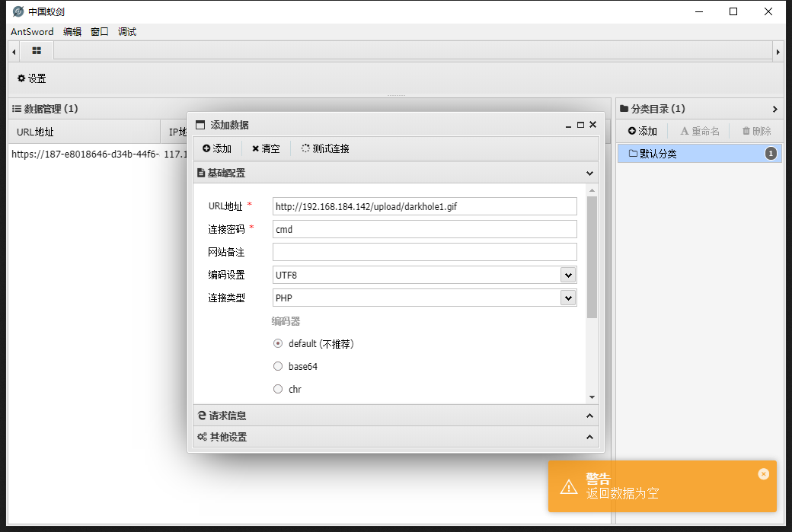This screenshot has height=532, width=792.
Task: Expand the 其他设置 section
Action: pos(396,437)
